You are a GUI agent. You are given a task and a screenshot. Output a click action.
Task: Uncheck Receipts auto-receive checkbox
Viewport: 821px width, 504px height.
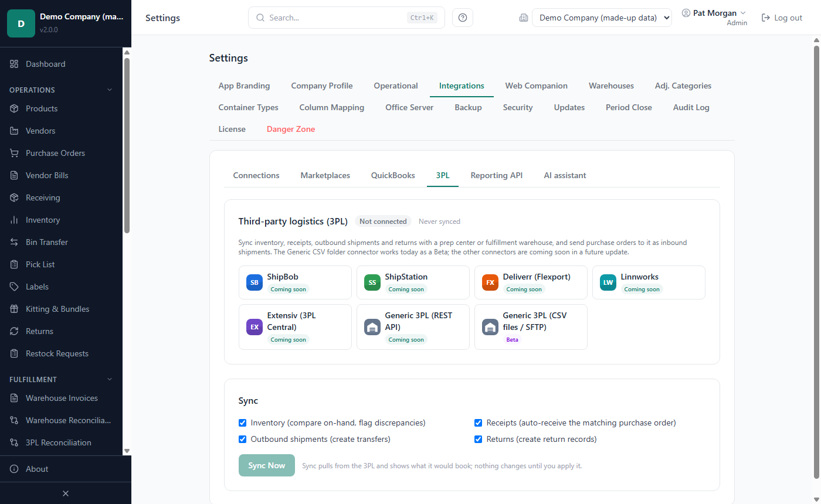(479, 423)
